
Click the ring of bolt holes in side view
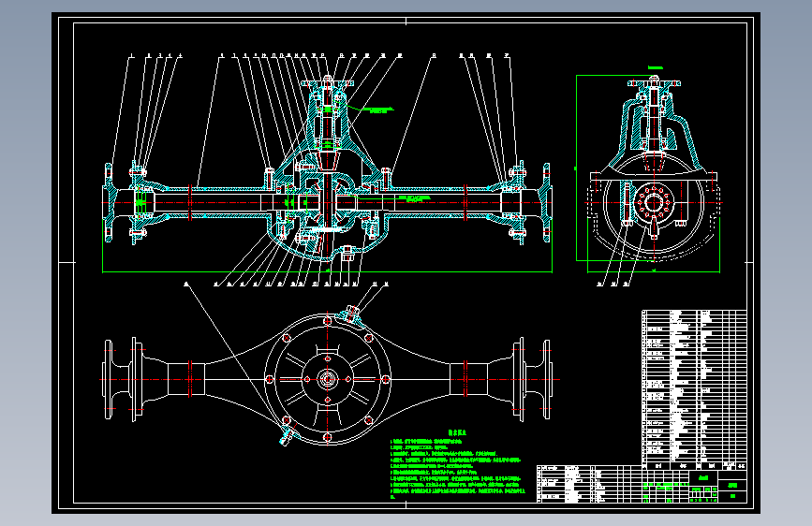pos(654,202)
